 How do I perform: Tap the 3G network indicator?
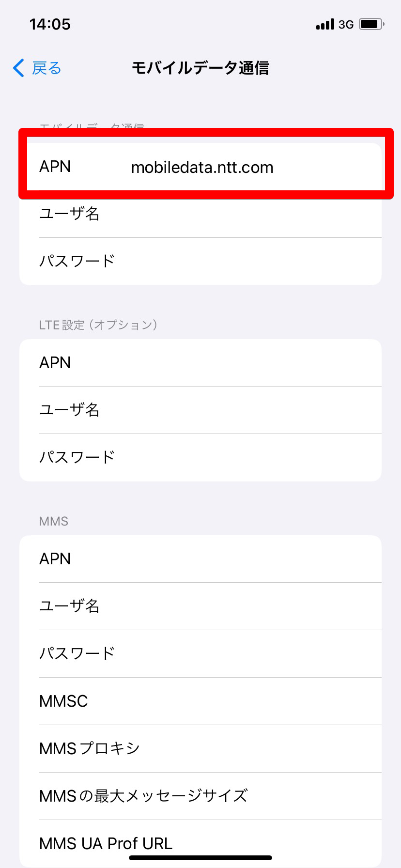point(346,24)
